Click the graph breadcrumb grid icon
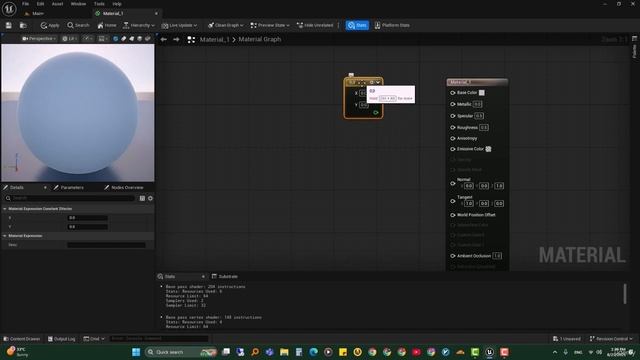The width and height of the screenshot is (640, 360). [x=191, y=40]
